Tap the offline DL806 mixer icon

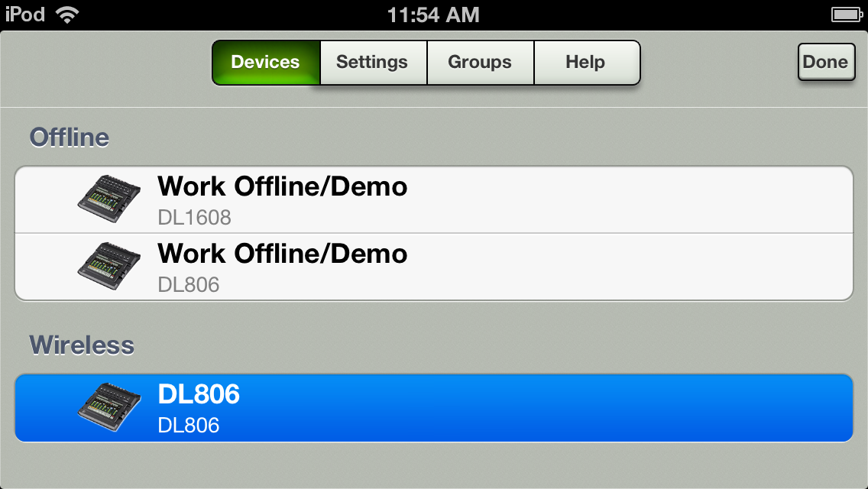[108, 266]
